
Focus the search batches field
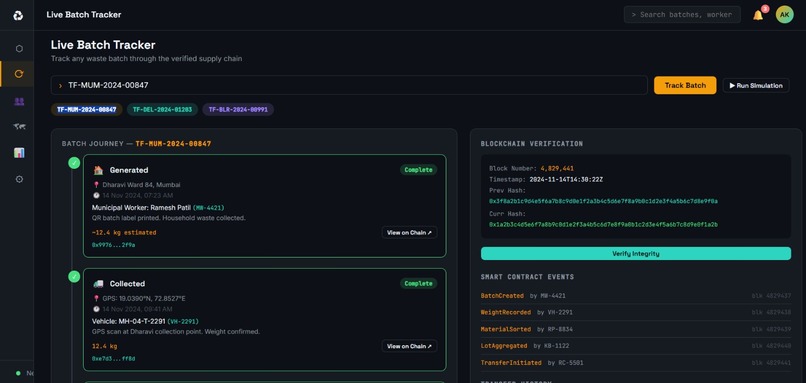[682, 15]
